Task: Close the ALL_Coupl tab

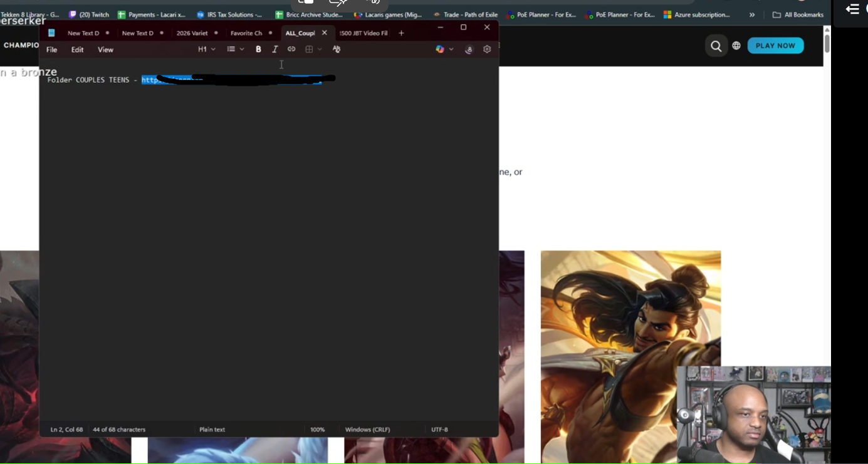Action: pos(325,33)
